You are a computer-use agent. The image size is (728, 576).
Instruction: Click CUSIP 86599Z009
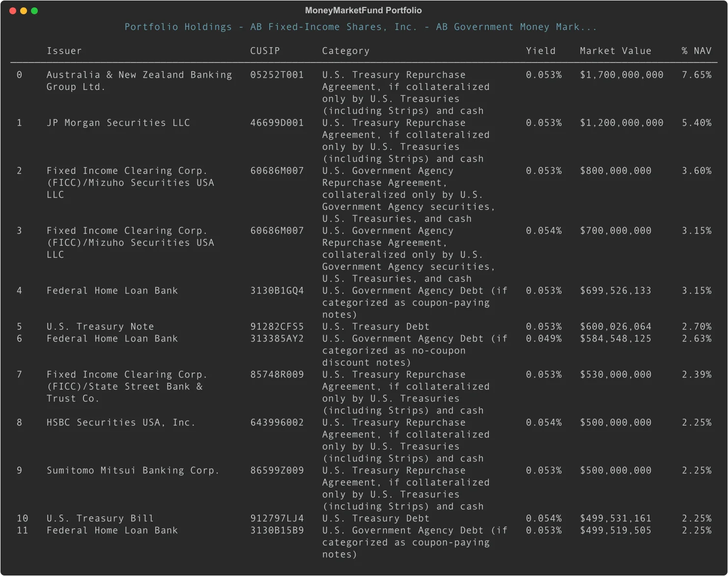277,470
